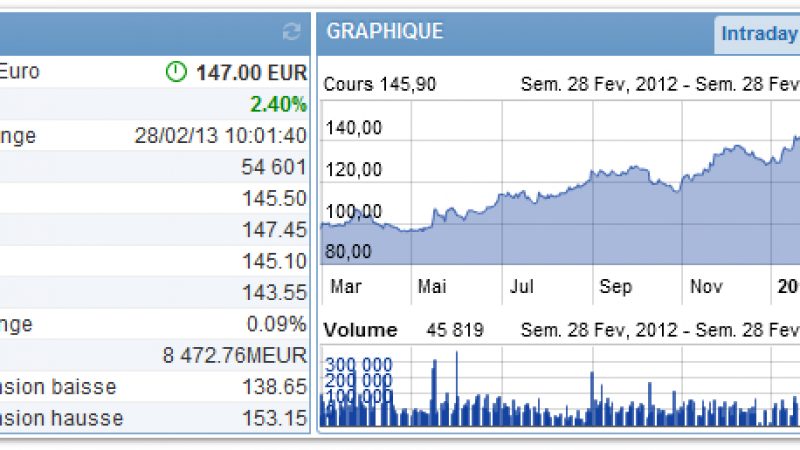Click the 28/02/13 10:01:40 timestamp
The width and height of the screenshot is (800, 450).
click(220, 135)
